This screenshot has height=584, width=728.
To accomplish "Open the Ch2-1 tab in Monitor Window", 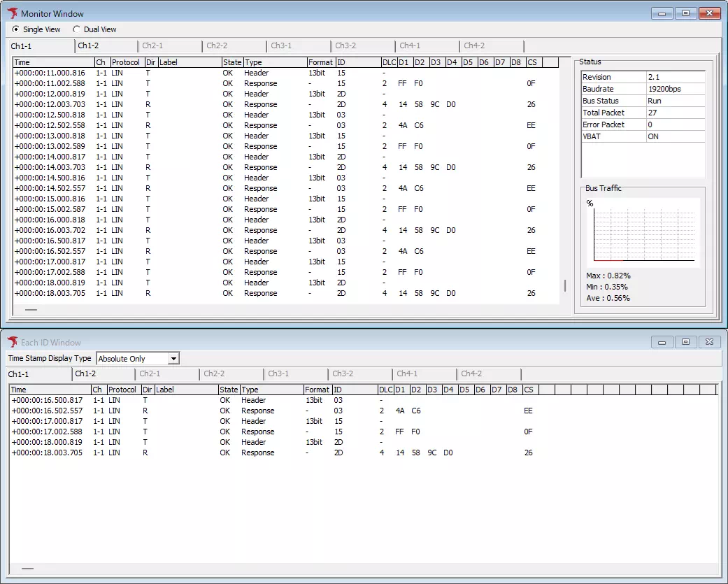I will point(155,45).
